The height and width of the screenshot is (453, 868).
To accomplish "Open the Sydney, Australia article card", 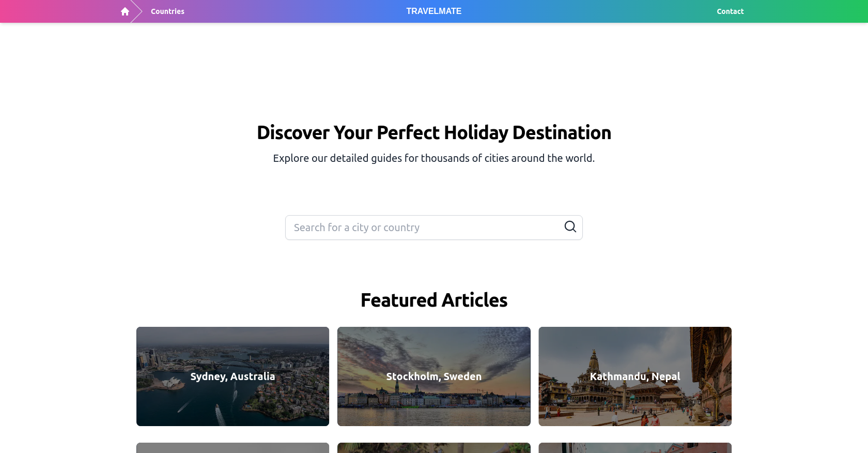I will [x=233, y=376].
